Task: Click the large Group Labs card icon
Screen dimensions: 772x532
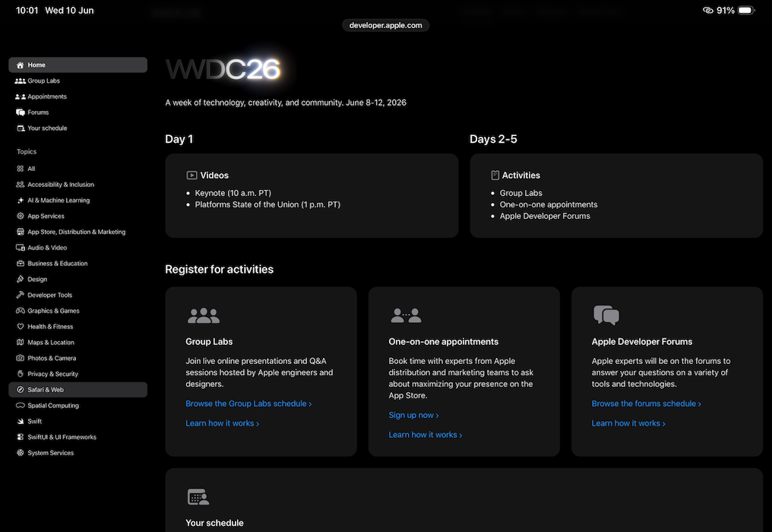Action: pyautogui.click(x=204, y=315)
